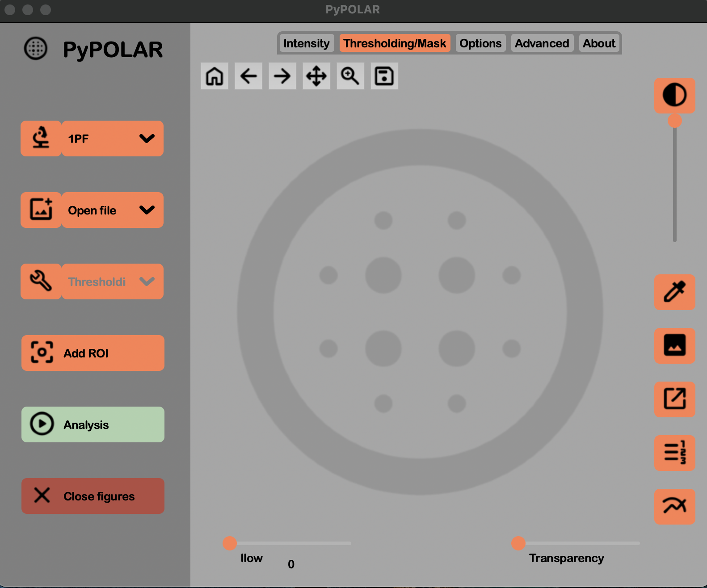Viewport: 707px width, 588px height.
Task: Close the PyPOLAR window
Action: click(10, 9)
